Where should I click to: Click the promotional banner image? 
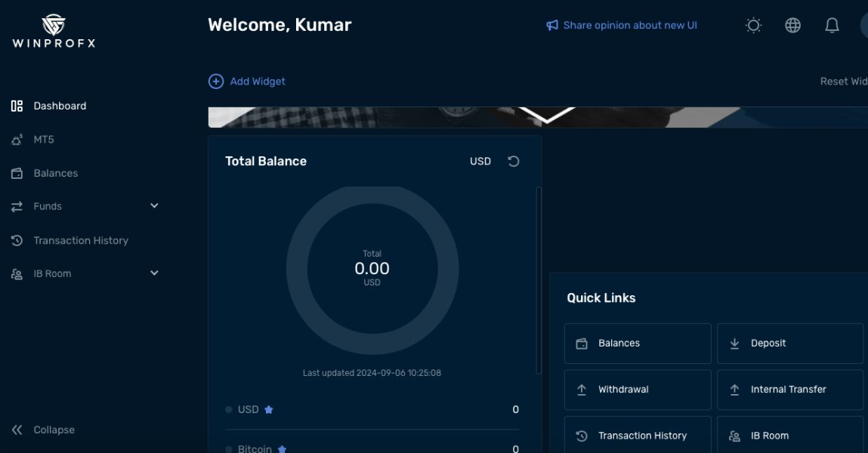point(538,117)
